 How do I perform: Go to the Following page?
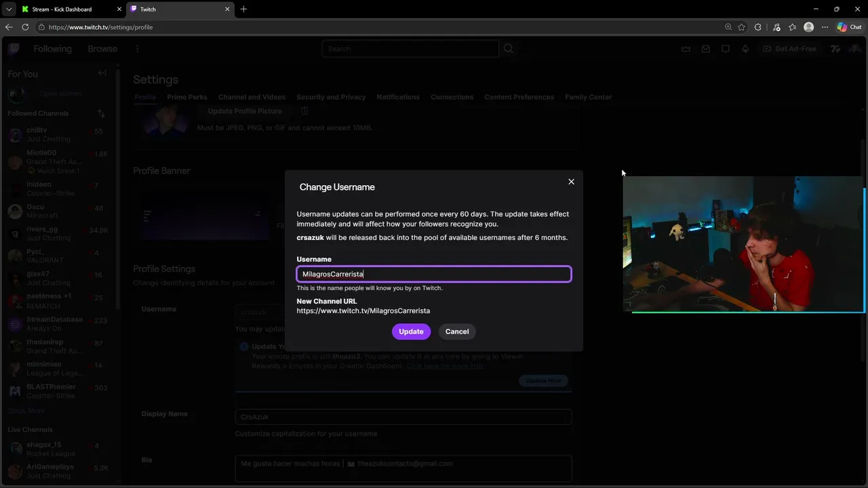52,49
